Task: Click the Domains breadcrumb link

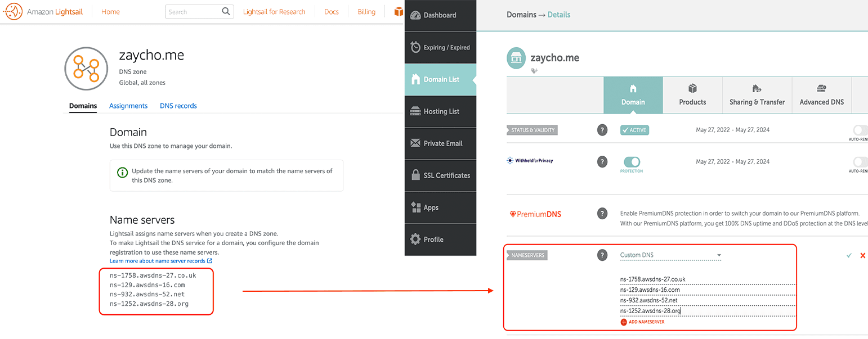Action: 521,15
